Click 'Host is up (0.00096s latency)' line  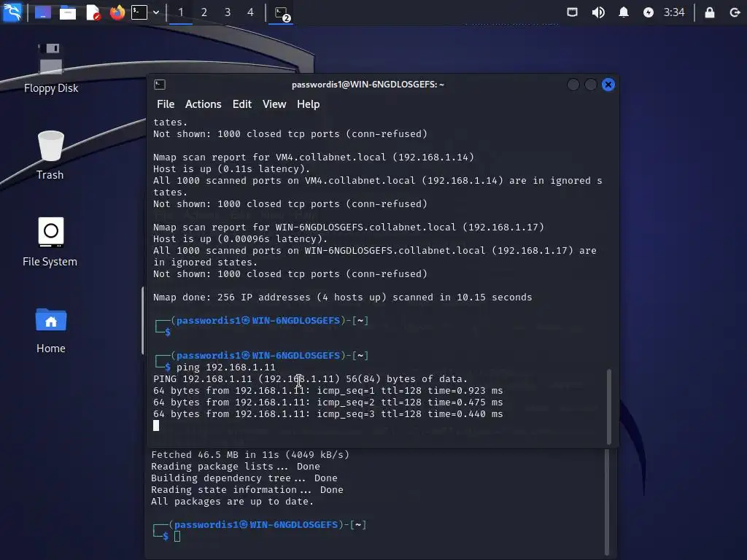[241, 239]
